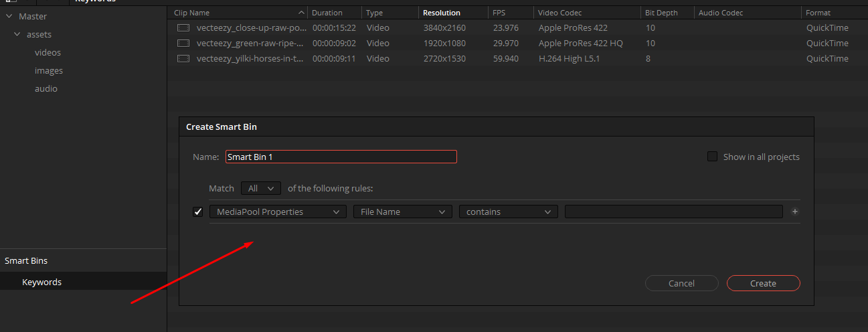Screen dimensions: 868x332
Task: Enable Show in all projects checkbox
Action: 712,157
